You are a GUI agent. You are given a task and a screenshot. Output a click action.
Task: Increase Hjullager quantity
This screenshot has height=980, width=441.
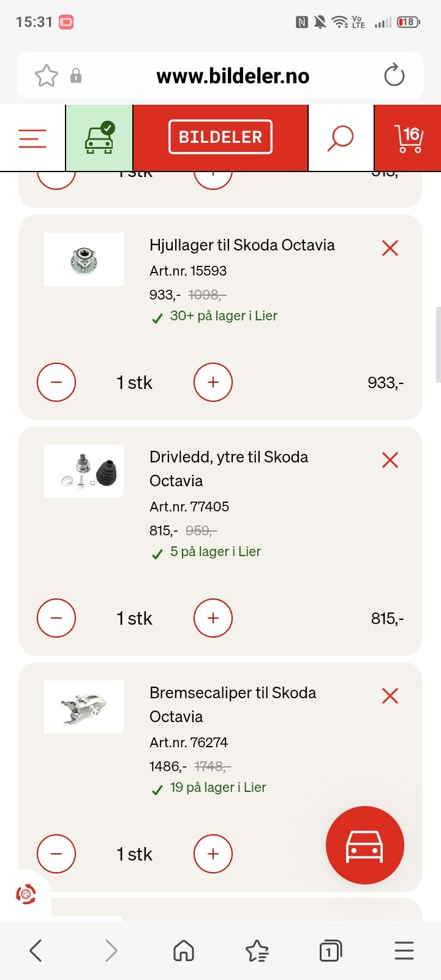(213, 382)
